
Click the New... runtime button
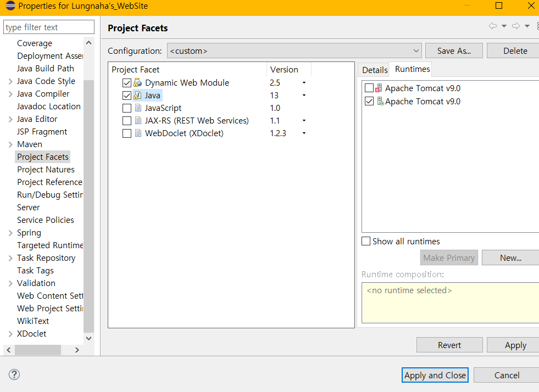[x=510, y=257]
